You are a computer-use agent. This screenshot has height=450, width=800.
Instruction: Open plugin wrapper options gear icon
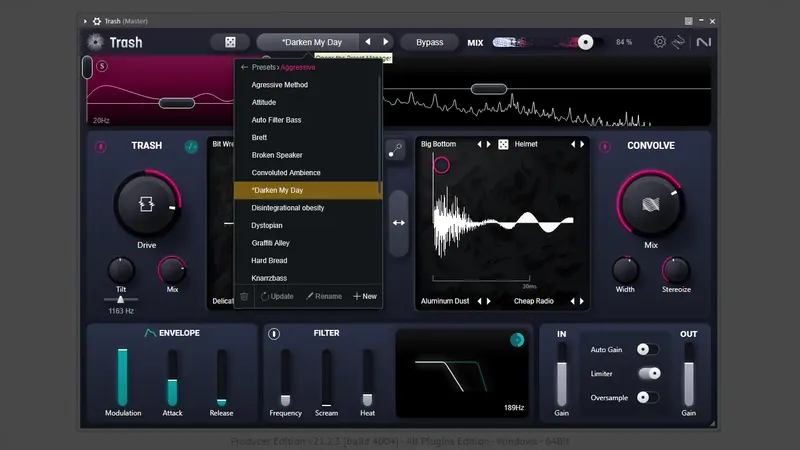tap(97, 21)
